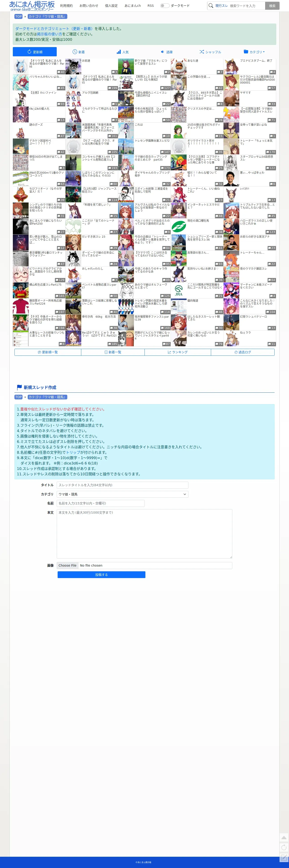Click the 197 reply count on 藤田晋オーナー thread
The width and height of the screenshot is (289, 868).
pos(60,312)
